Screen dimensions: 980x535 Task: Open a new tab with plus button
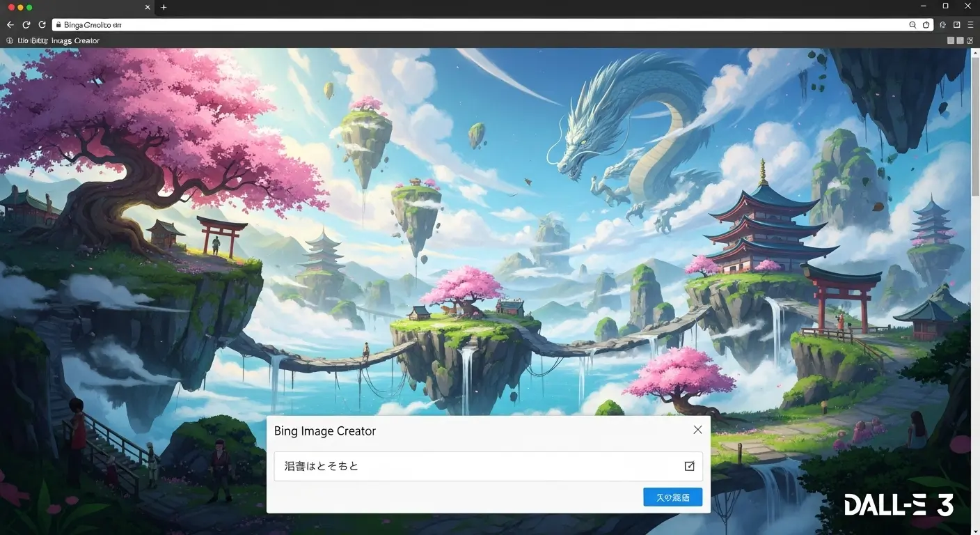point(164,7)
